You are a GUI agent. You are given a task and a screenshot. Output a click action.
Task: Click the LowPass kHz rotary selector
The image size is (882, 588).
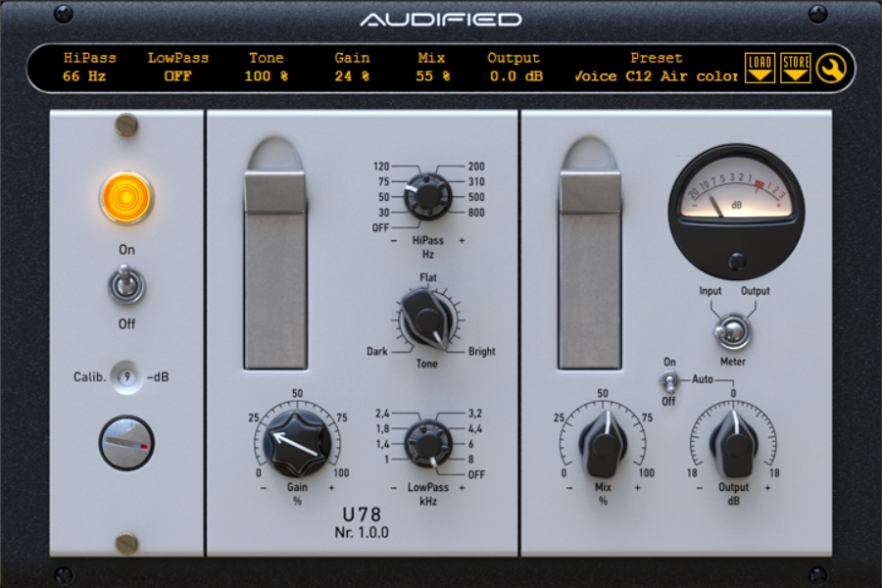tap(427, 443)
